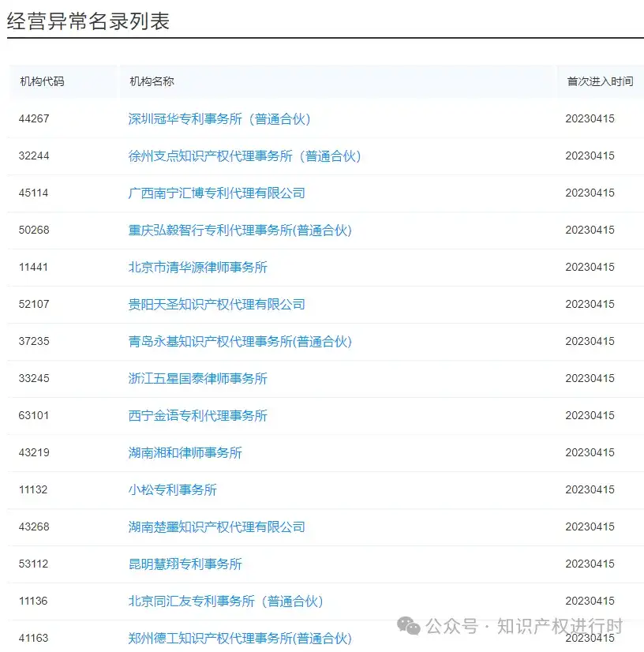Open 郑州德工知识产权代理事务所 link

[x=240, y=638]
